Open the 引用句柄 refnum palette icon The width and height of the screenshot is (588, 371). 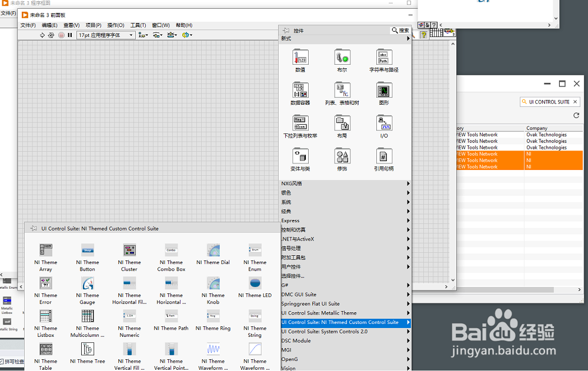point(384,156)
